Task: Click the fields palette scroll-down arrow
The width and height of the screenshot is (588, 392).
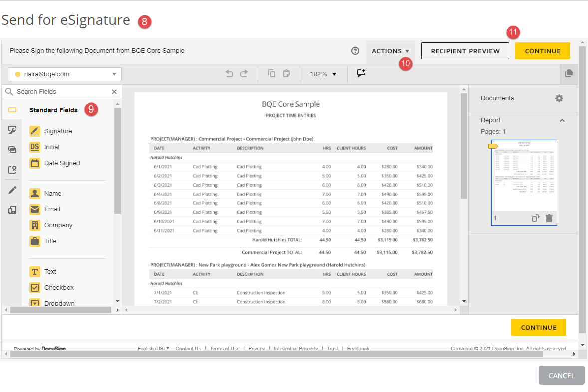Action: (x=117, y=301)
